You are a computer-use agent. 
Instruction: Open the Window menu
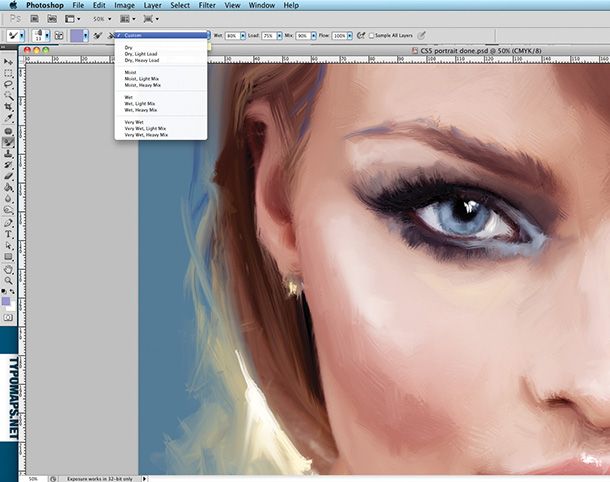coord(261,5)
